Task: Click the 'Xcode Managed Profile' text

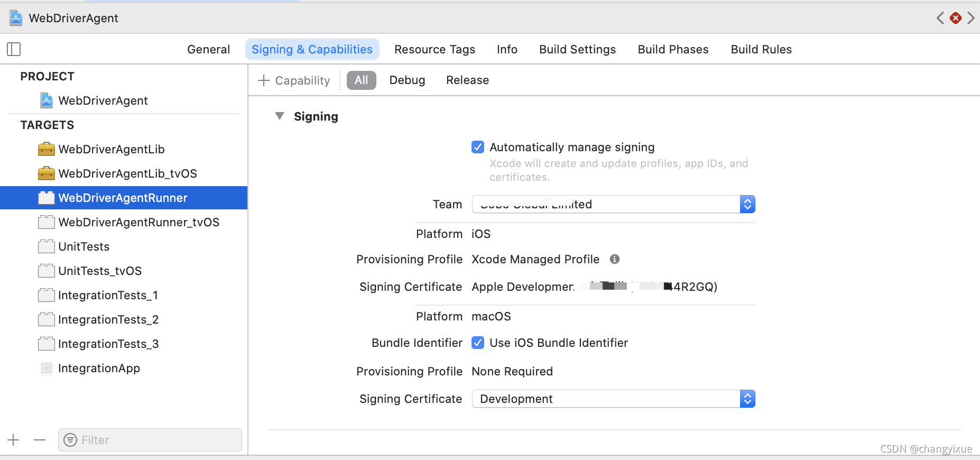Action: (x=535, y=259)
